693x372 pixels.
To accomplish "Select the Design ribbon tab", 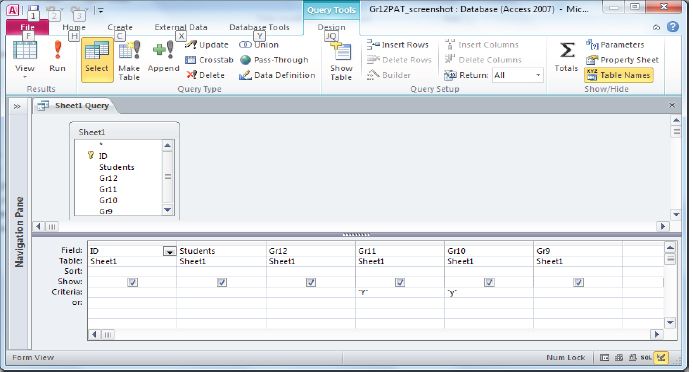I will 331,27.
